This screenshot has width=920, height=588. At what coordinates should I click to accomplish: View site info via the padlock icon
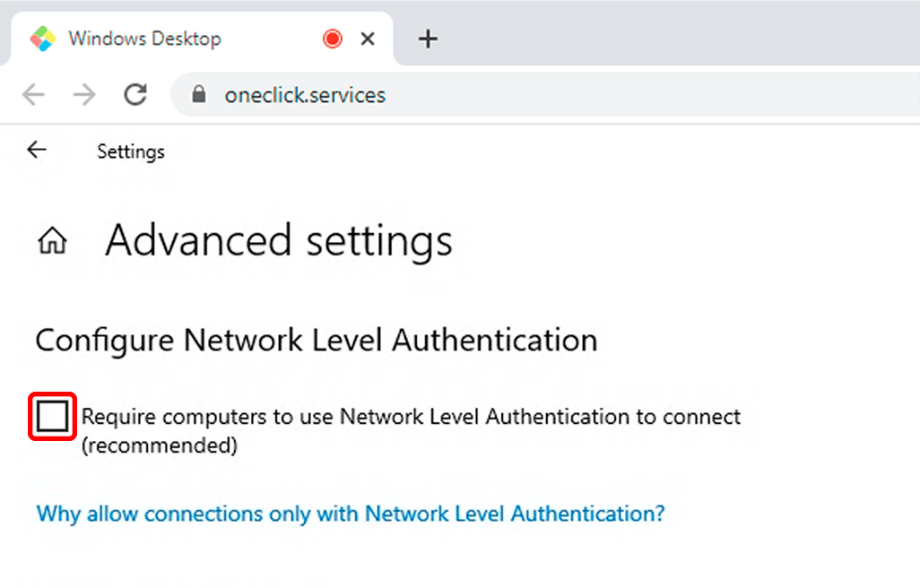coord(199,95)
